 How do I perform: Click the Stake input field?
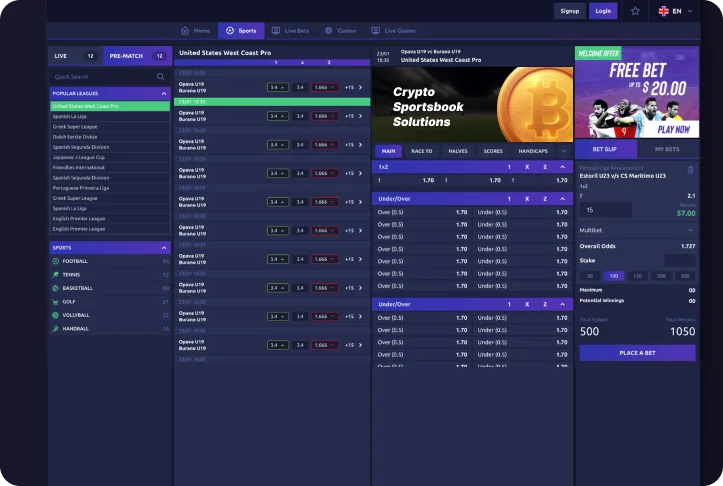click(x=680, y=261)
